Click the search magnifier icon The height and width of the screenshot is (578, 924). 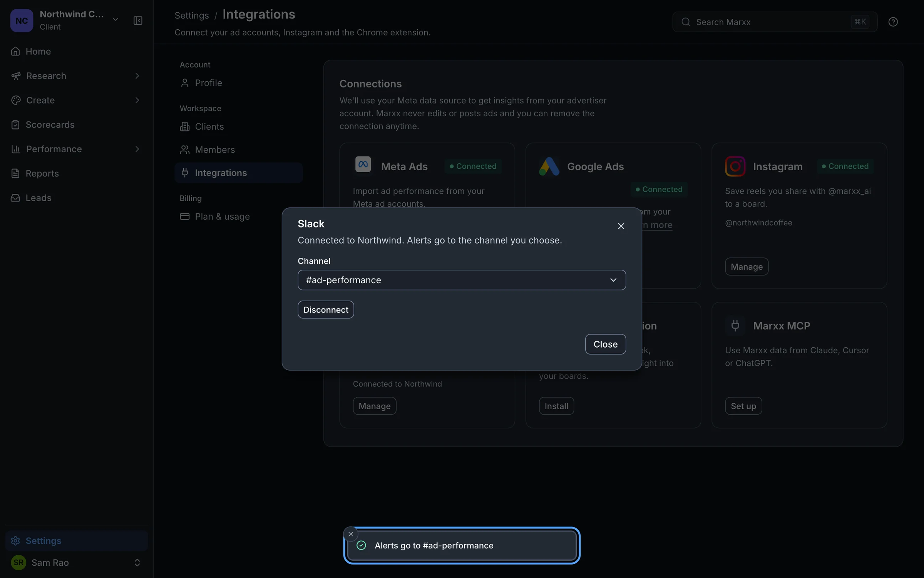pyautogui.click(x=686, y=22)
